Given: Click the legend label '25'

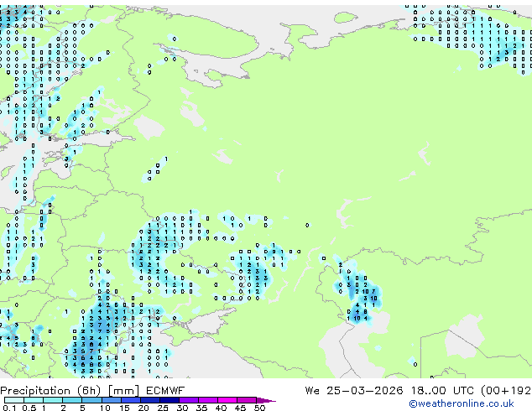Looking at the screenshot, I should (x=163, y=408).
